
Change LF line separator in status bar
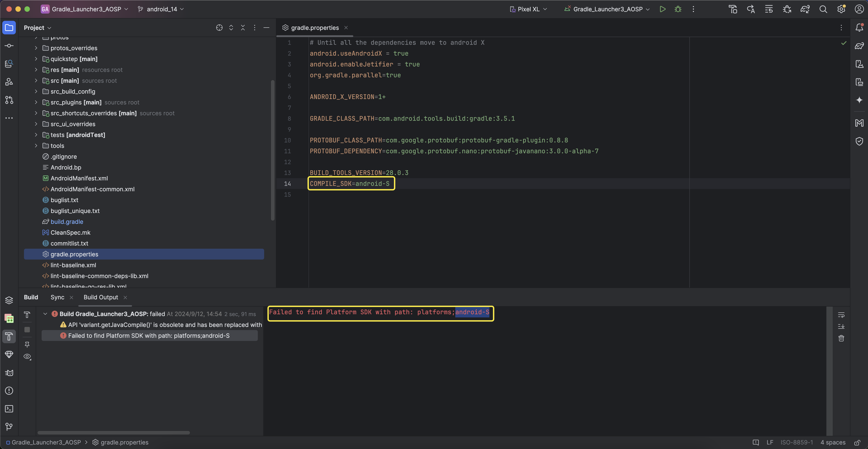[770, 443]
